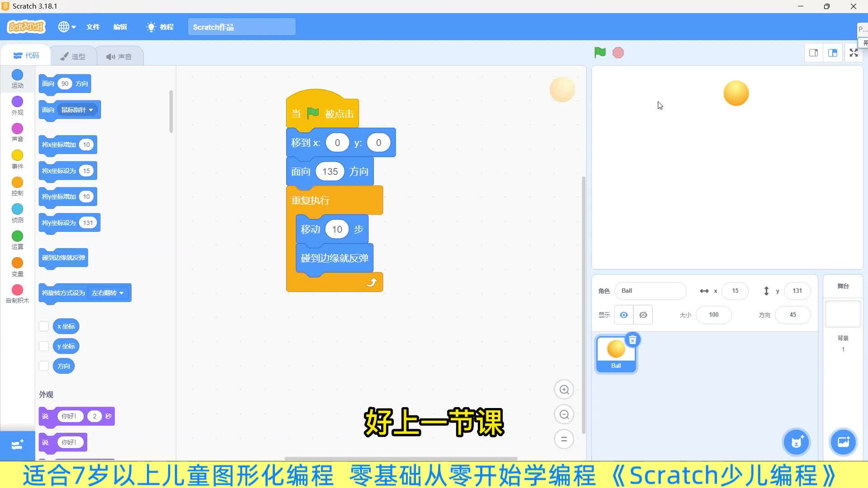The width and height of the screenshot is (868, 488).
Task: Select the Ball sprite thumbnail
Action: pos(616,354)
